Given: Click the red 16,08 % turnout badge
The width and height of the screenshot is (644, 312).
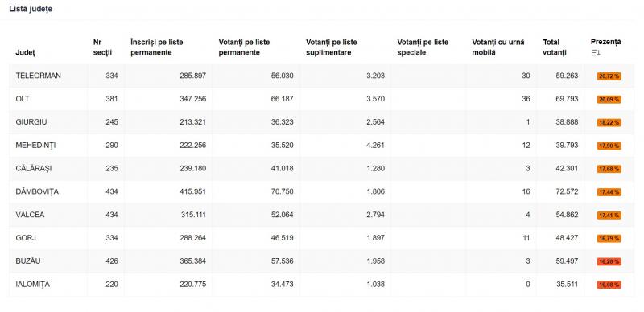Looking at the screenshot, I should (609, 285).
